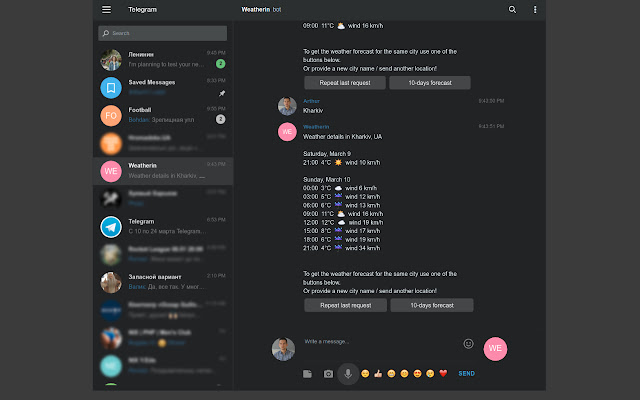Click 'Weather details in Kharkiv, UA' text
This screenshot has height=400, width=640.
pyautogui.click(x=342, y=137)
